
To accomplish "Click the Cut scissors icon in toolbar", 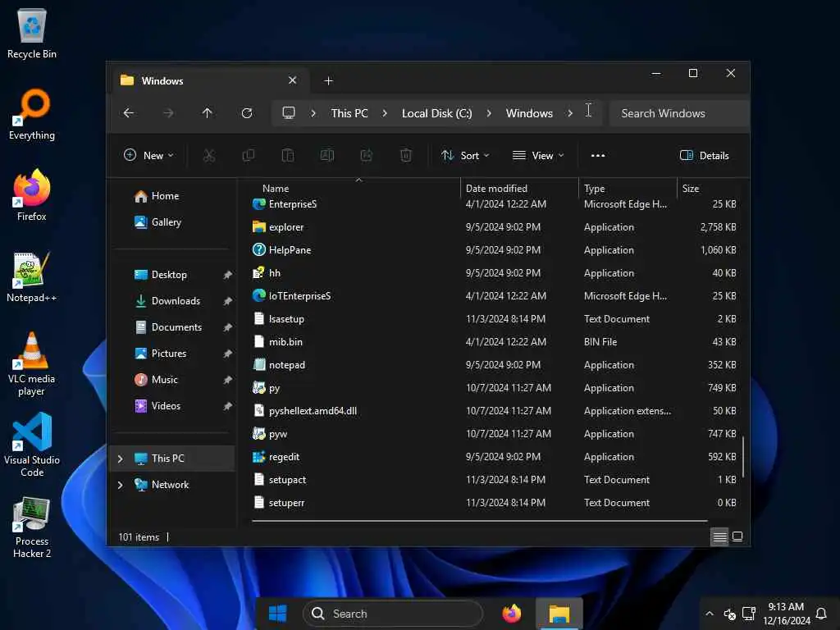I will click(x=209, y=155).
